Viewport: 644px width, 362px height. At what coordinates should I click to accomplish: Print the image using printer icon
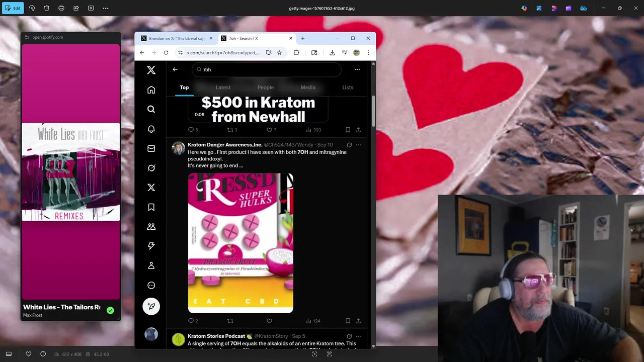(x=61, y=8)
